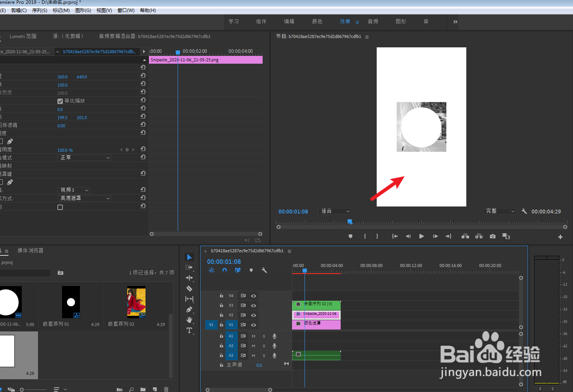Enable voice-over record on A3

point(274,355)
